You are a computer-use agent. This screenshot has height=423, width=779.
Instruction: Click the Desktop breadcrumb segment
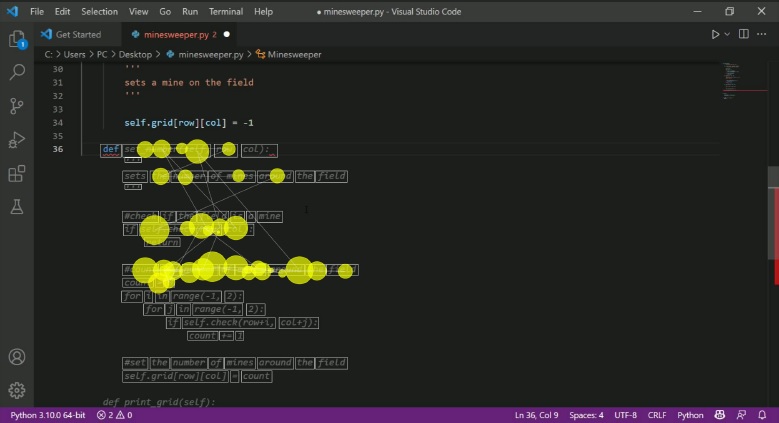pos(135,55)
